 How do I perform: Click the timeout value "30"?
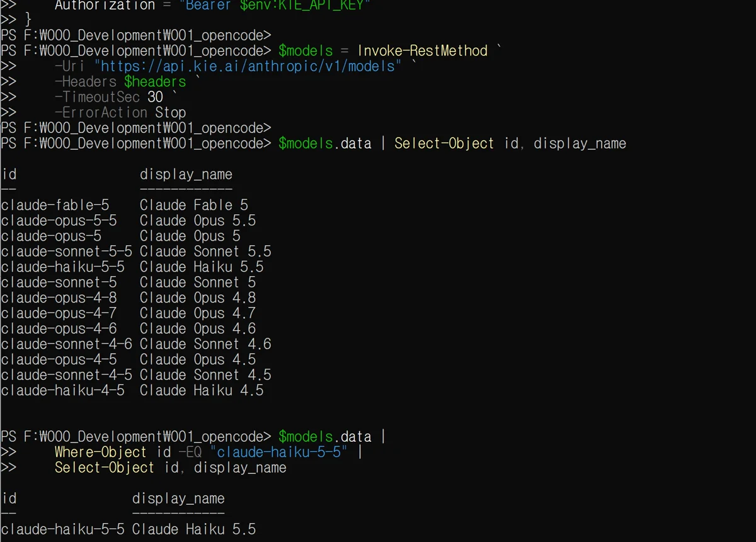click(x=155, y=98)
